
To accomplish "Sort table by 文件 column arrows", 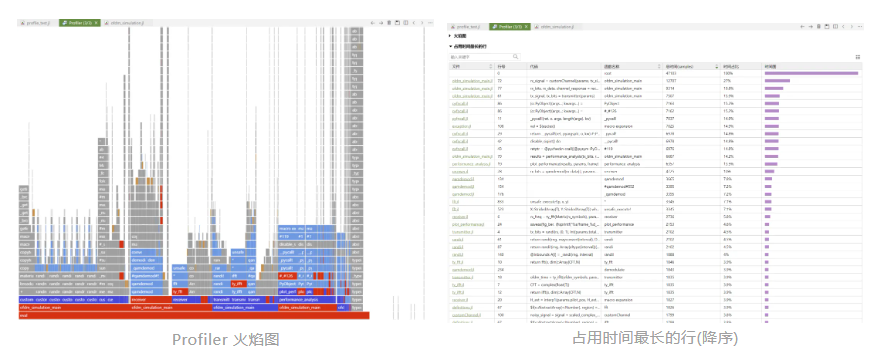I will (490, 67).
